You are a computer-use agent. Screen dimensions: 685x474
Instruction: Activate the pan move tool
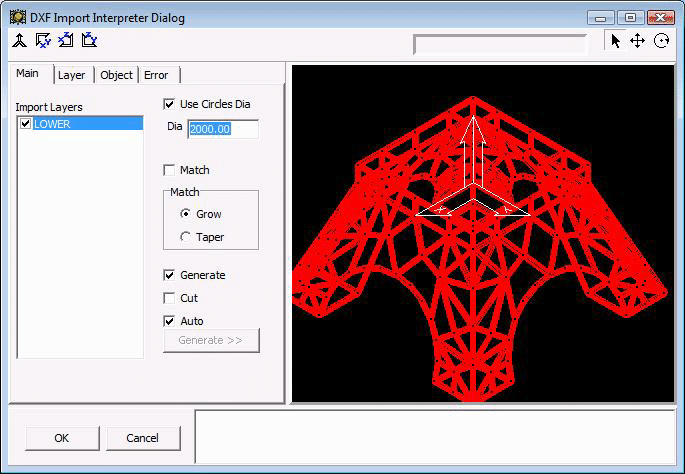click(637, 41)
